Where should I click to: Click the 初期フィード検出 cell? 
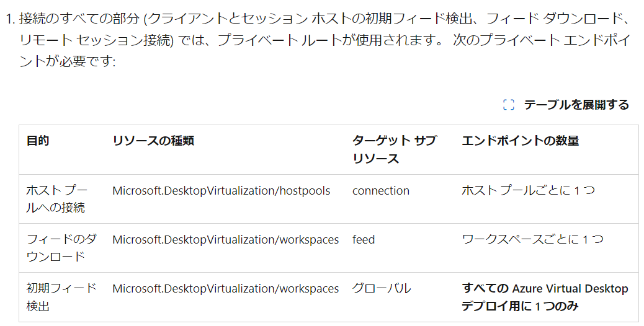click(61, 297)
